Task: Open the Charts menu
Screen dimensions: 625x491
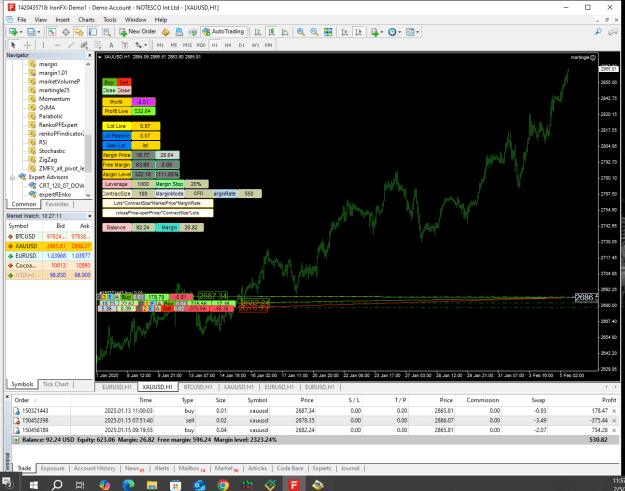Action: tap(86, 20)
